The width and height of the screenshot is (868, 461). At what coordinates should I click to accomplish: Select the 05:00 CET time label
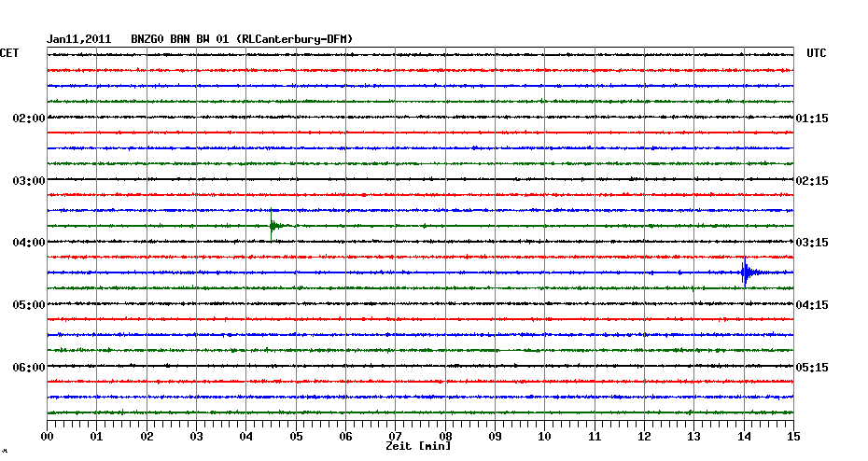tap(29, 305)
